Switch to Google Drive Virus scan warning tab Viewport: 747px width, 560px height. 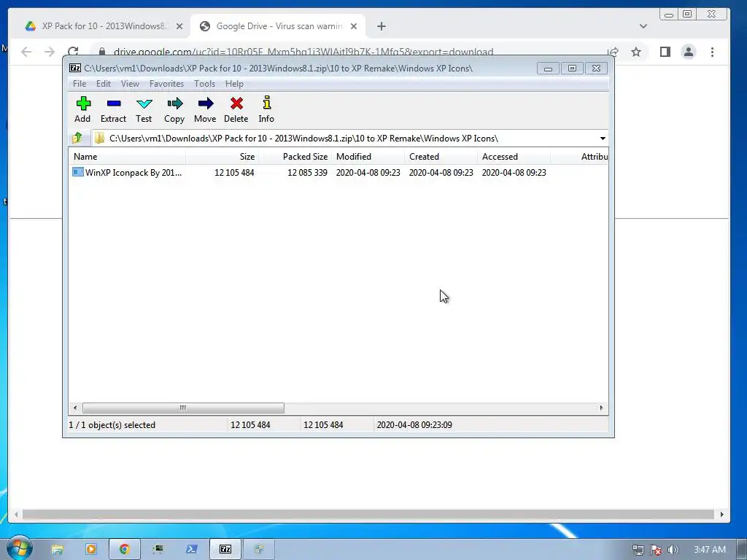click(x=278, y=26)
